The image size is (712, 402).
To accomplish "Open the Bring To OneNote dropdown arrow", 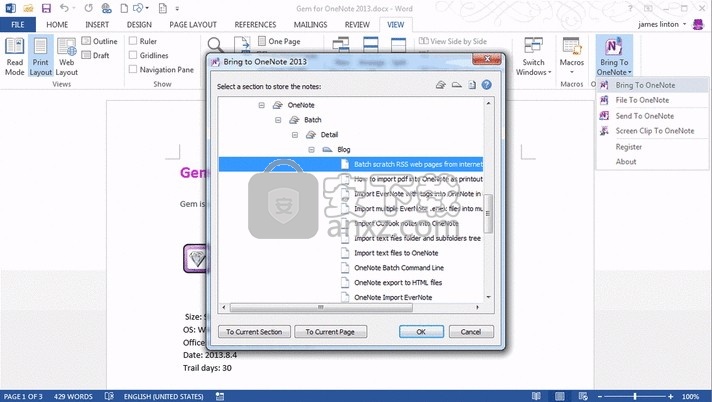I will [630, 72].
